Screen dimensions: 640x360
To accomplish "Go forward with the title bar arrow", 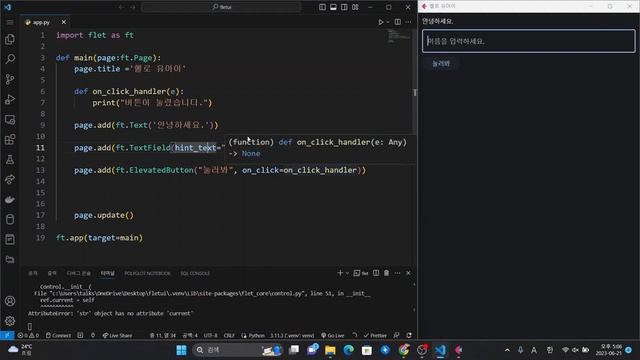I will coord(133,7).
